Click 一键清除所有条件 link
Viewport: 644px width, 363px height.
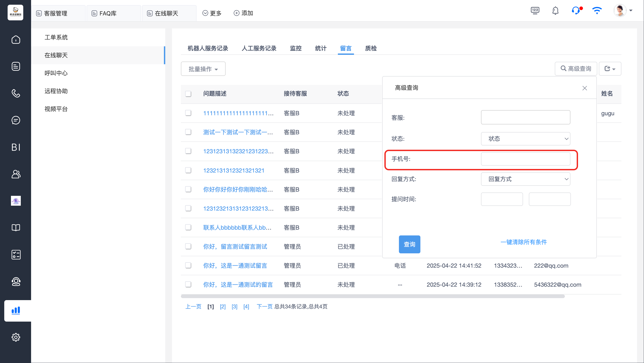click(523, 242)
